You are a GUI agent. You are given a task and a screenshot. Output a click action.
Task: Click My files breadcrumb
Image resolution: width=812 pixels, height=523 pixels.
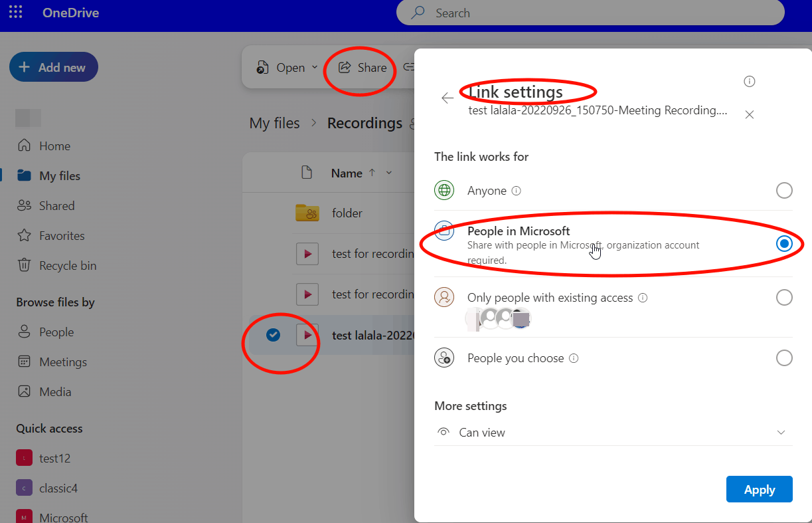[274, 124]
